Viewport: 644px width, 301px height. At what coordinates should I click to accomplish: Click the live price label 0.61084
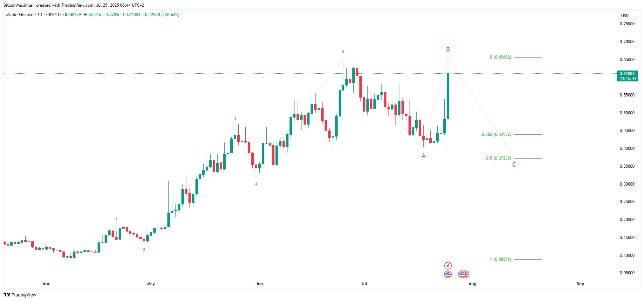click(x=628, y=74)
